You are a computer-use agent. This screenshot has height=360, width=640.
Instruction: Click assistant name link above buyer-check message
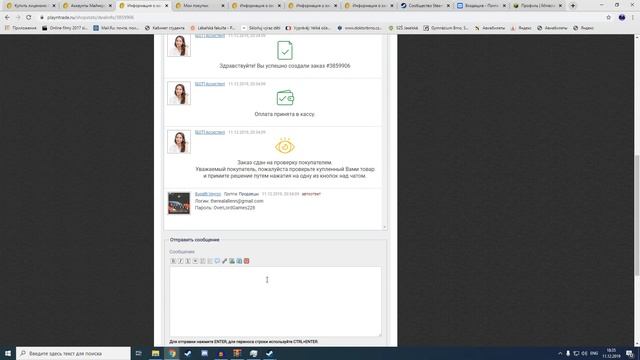210,132
